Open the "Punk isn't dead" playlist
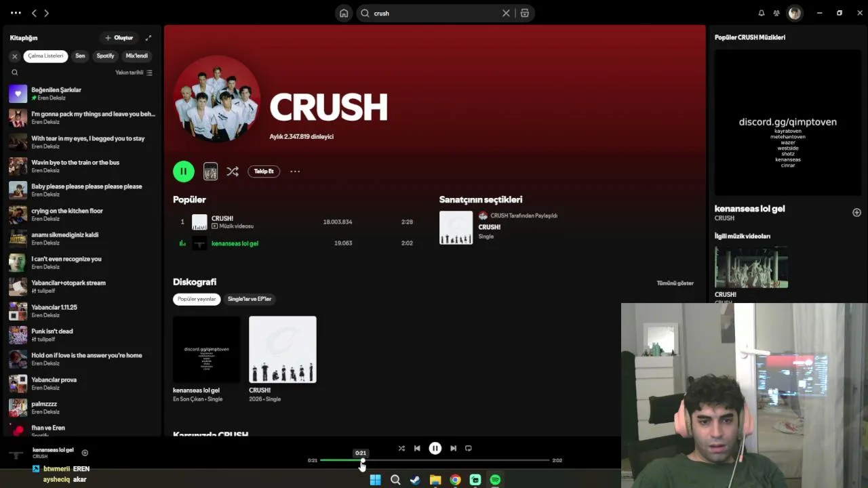 [x=82, y=335]
